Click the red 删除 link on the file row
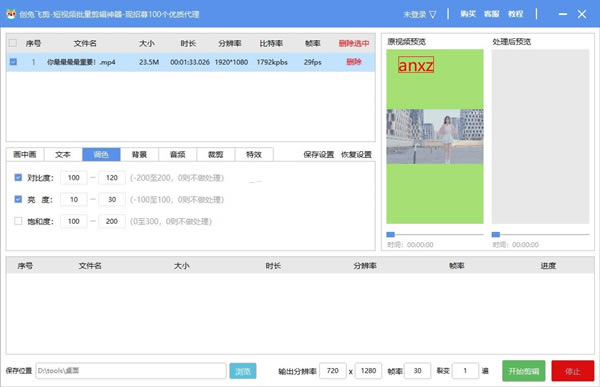600x387 pixels. (354, 62)
